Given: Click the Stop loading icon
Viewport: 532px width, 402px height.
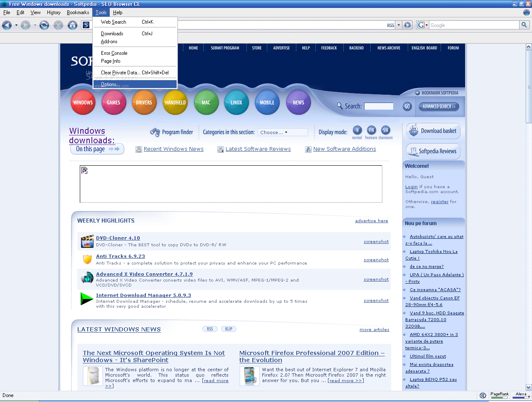Looking at the screenshot, I should click(59, 25).
